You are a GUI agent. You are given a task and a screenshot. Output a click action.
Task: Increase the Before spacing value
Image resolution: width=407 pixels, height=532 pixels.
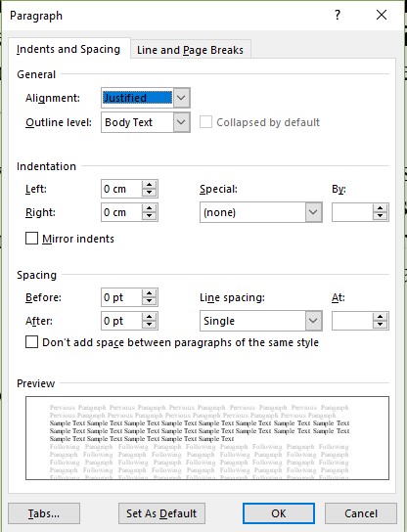tap(149, 293)
